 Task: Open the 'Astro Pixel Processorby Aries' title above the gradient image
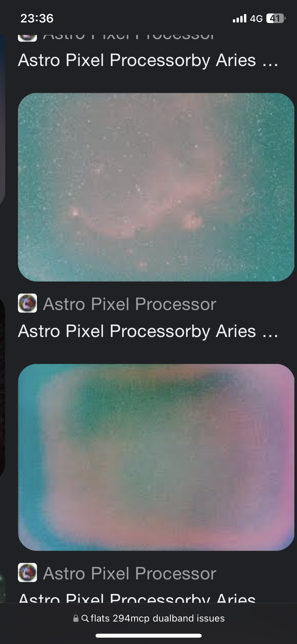[x=148, y=332]
